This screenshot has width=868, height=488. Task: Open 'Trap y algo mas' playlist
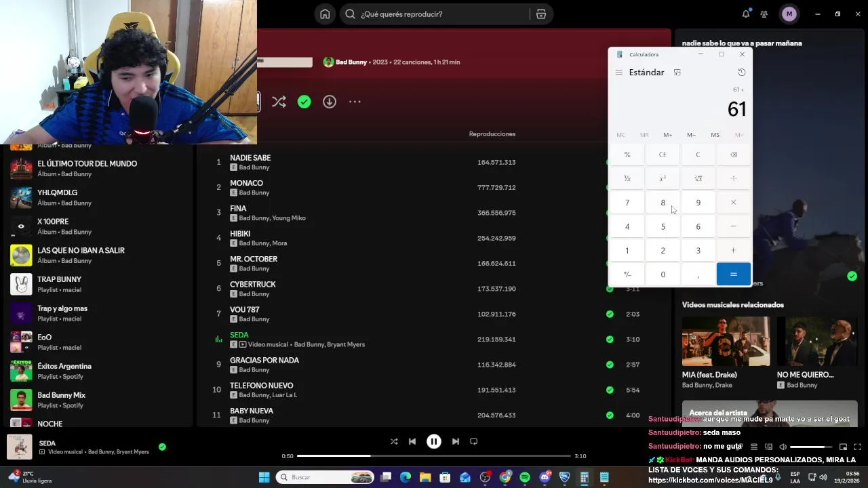point(96,313)
